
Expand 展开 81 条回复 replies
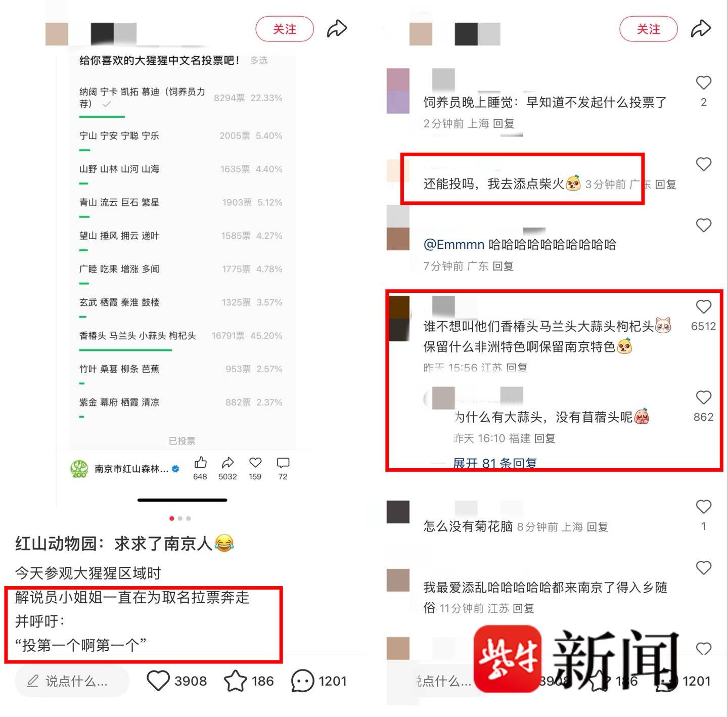[x=494, y=463]
